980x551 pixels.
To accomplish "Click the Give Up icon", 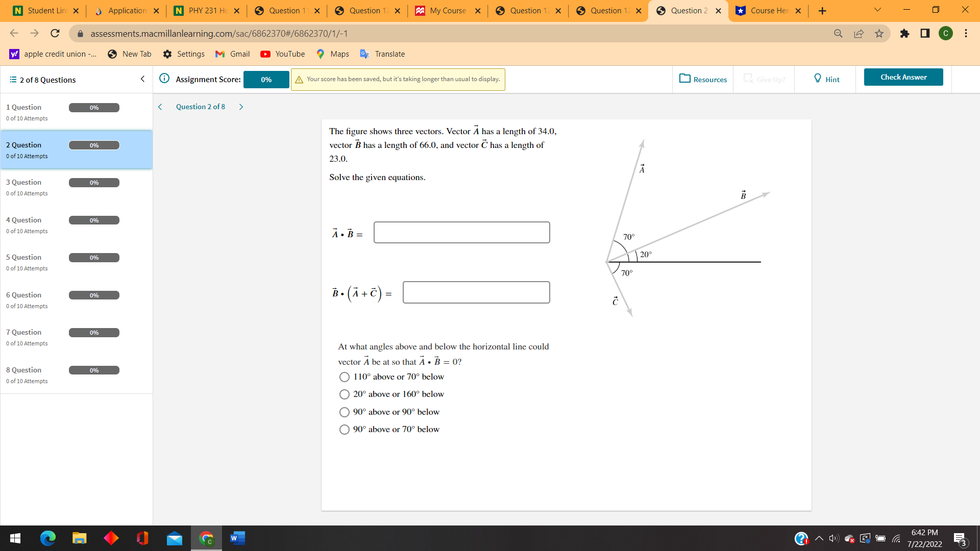I will (748, 79).
